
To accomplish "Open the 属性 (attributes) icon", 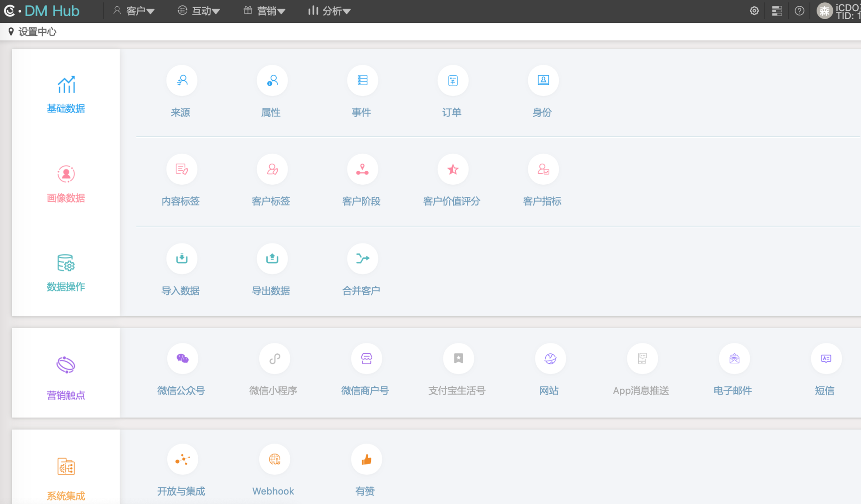I will coord(272,81).
